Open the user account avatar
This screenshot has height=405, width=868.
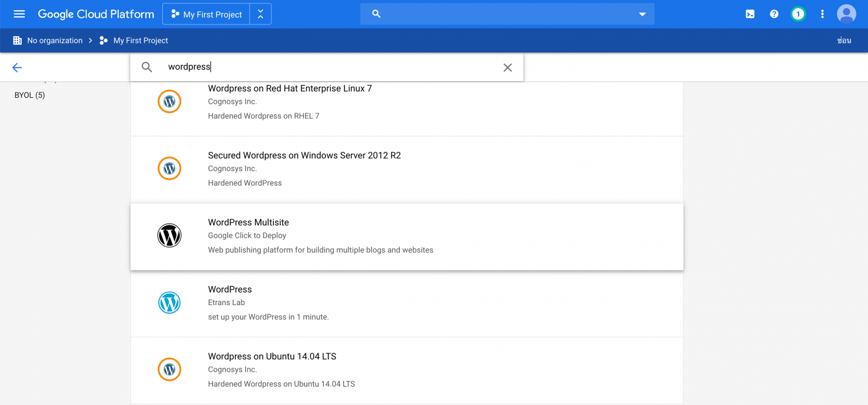[x=846, y=14]
